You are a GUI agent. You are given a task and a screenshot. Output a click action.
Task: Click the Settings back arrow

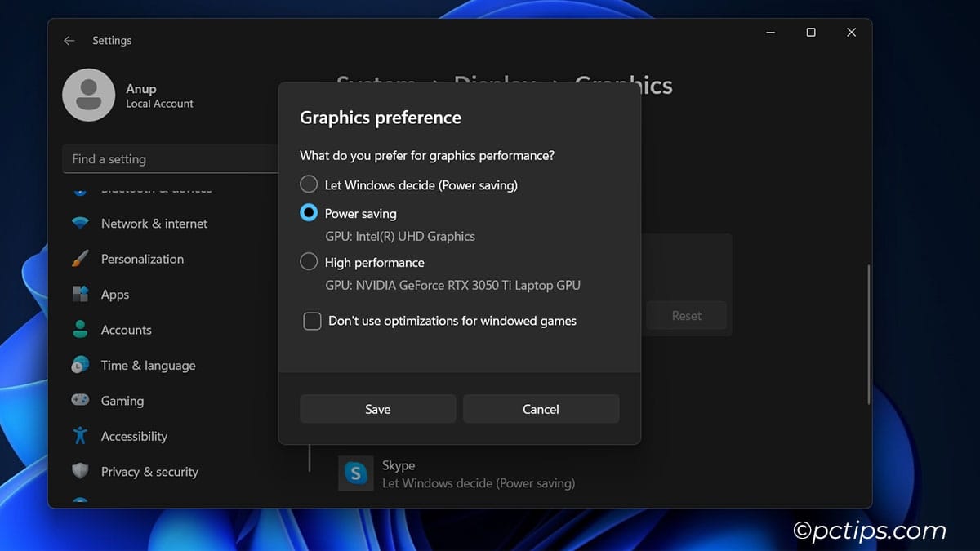click(x=69, y=40)
